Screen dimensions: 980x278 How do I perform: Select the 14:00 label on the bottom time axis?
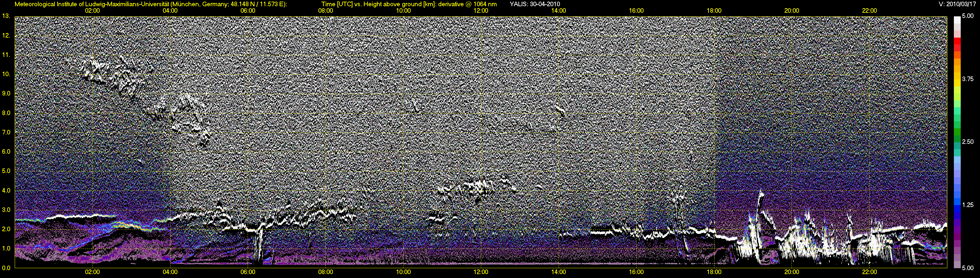(559, 272)
